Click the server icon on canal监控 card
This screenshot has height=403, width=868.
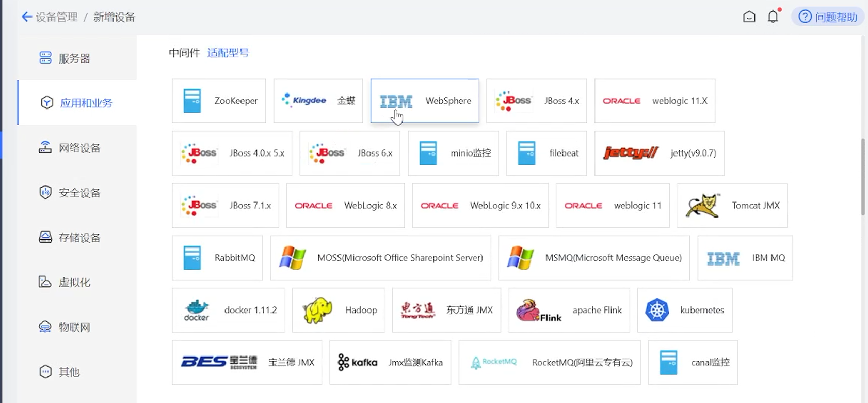click(x=668, y=362)
